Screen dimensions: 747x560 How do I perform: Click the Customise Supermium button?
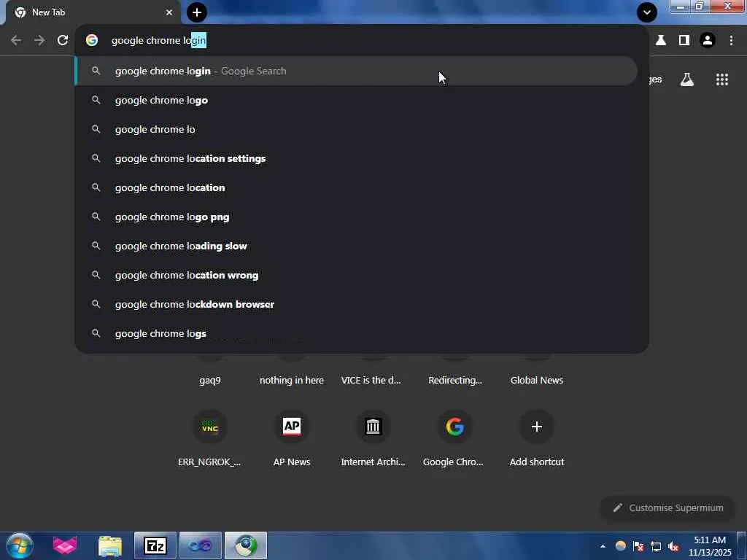pos(668,507)
